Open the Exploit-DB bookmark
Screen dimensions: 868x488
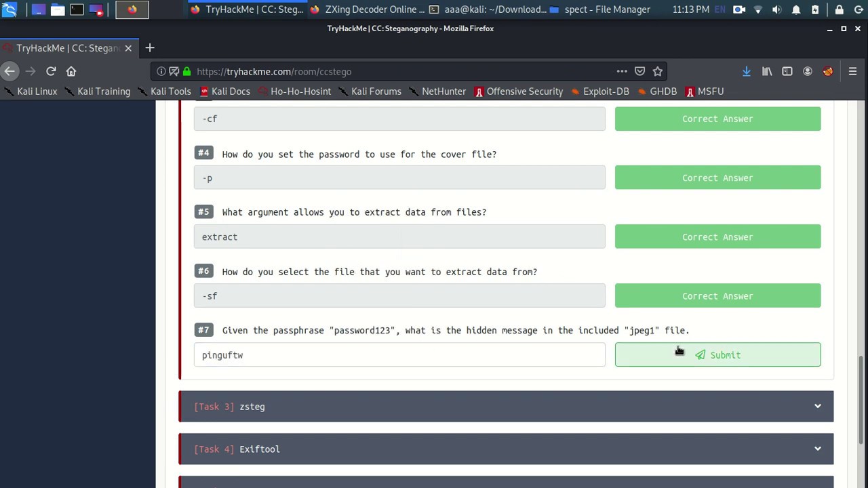(x=599, y=91)
